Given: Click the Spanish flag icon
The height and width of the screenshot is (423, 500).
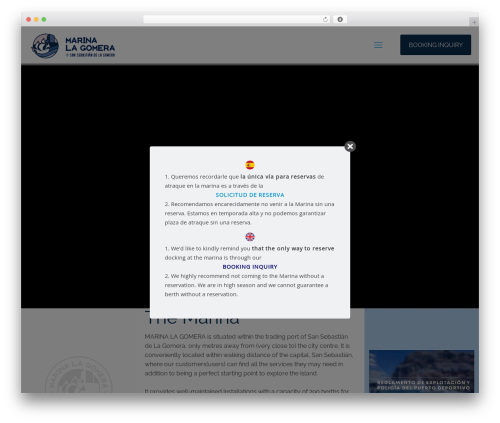Looking at the screenshot, I should point(250,165).
